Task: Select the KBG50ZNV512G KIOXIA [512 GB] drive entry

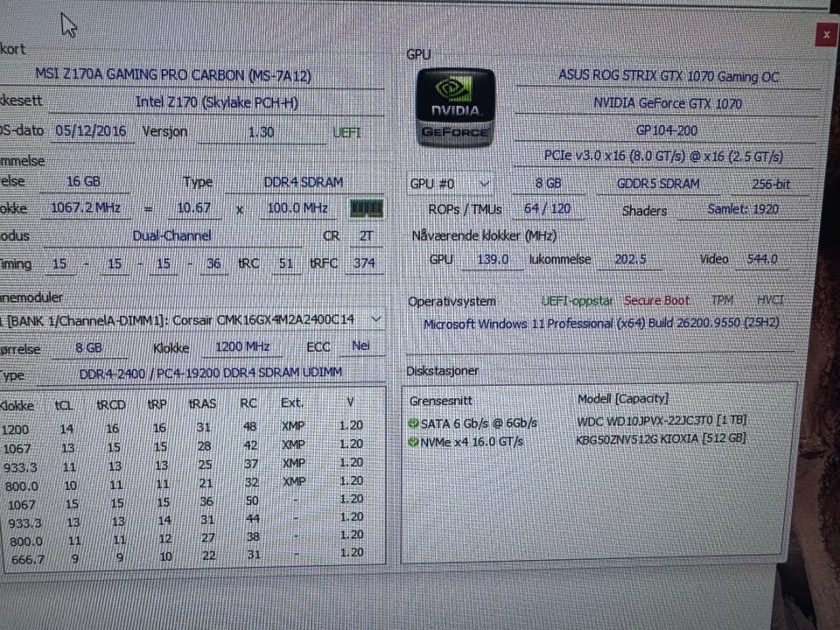Action: [661, 439]
